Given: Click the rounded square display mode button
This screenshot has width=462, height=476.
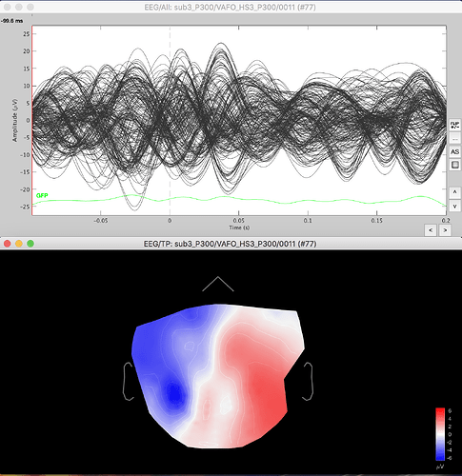Looking at the screenshot, I should 454,165.
